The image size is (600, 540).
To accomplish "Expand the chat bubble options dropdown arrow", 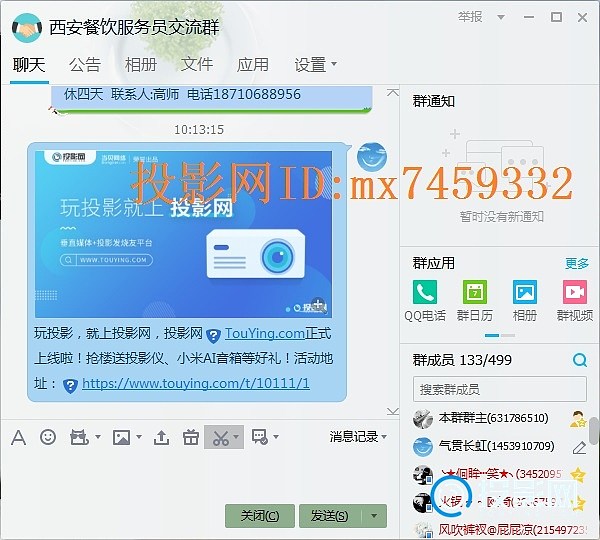I will click(x=276, y=437).
